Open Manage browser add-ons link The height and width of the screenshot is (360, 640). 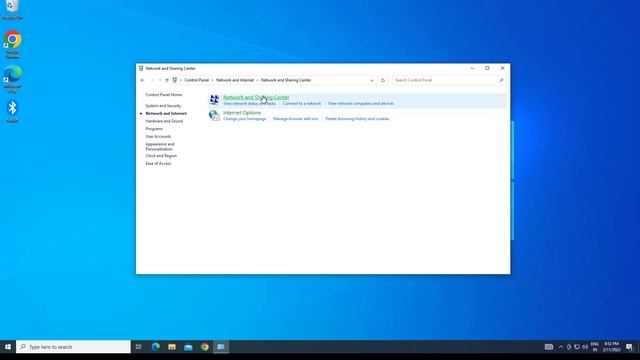point(296,119)
